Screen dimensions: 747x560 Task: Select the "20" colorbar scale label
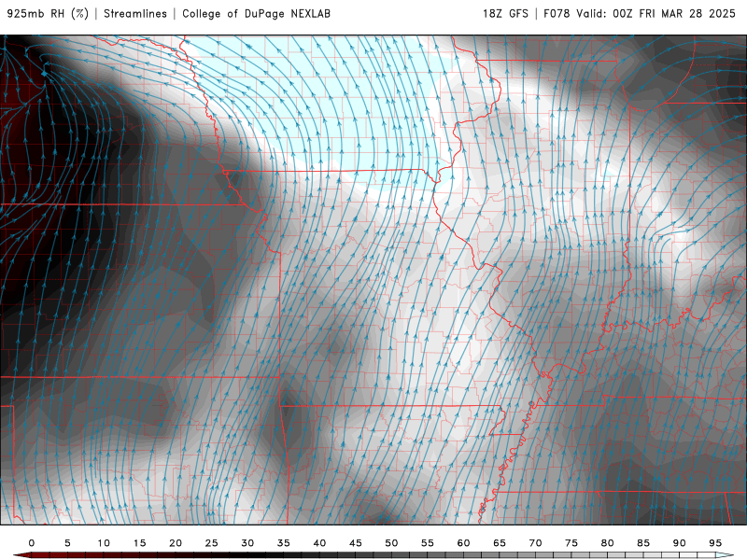click(x=176, y=543)
